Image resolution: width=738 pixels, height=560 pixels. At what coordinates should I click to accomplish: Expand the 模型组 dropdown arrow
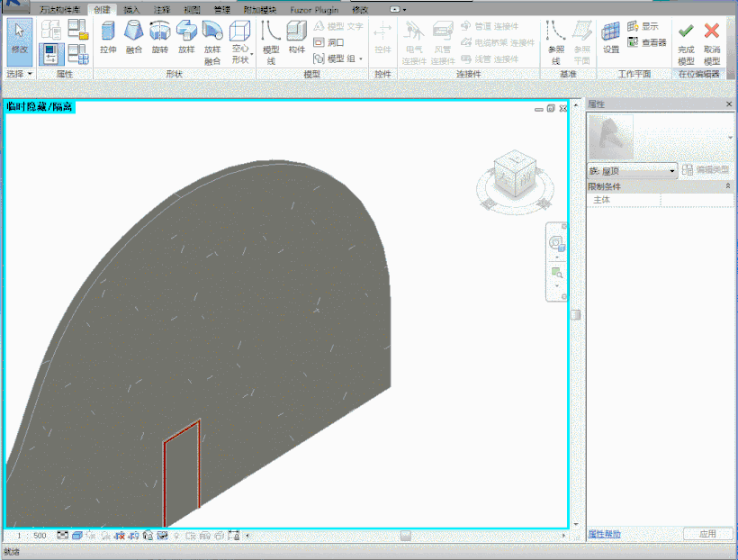click(361, 59)
